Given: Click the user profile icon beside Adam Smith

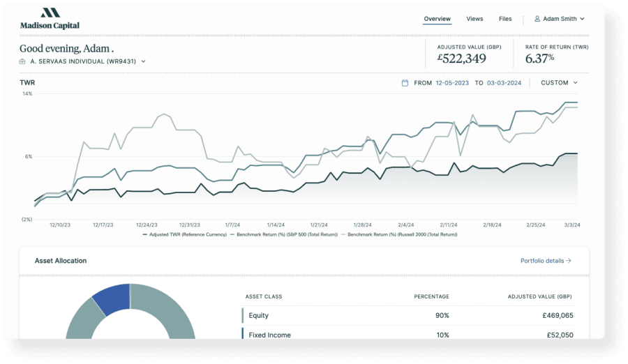Looking at the screenshot, I should tap(537, 18).
